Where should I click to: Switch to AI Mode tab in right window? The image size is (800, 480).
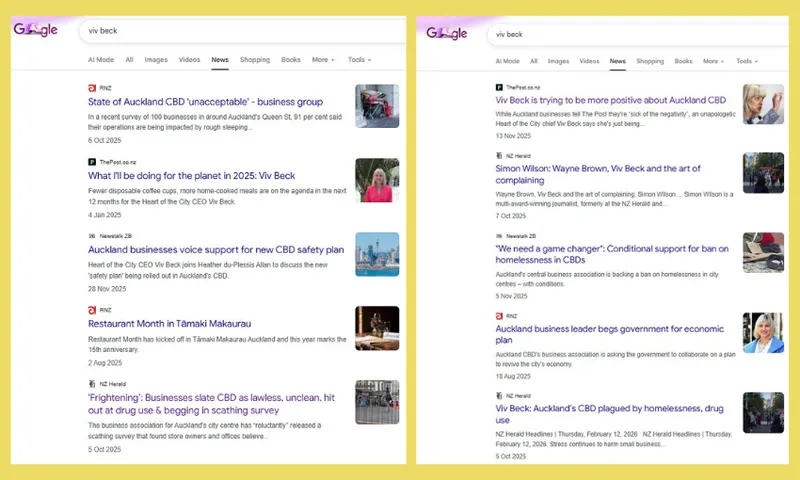pos(508,61)
